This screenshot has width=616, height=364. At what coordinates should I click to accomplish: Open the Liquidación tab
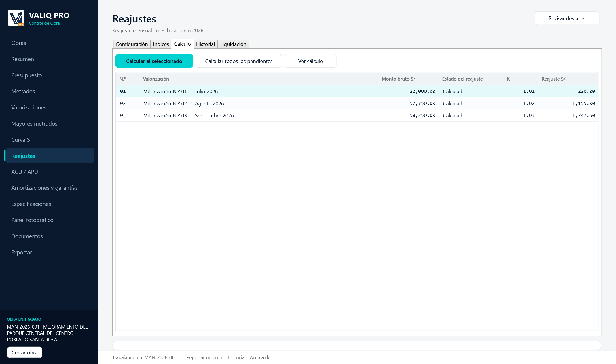233,44
